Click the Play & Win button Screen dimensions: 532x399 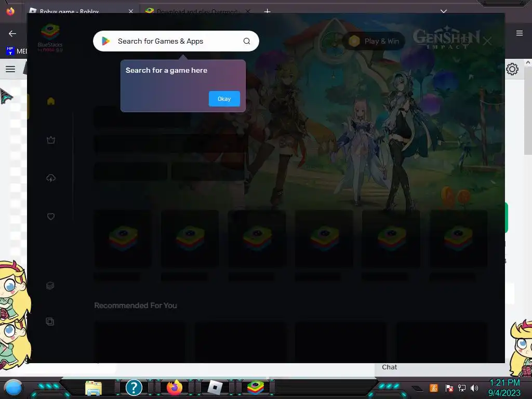point(374,41)
